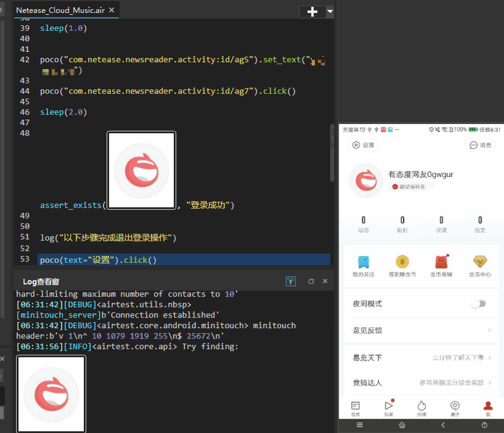
Task: Tap the 设置 button in phone screen
Action: (x=364, y=145)
